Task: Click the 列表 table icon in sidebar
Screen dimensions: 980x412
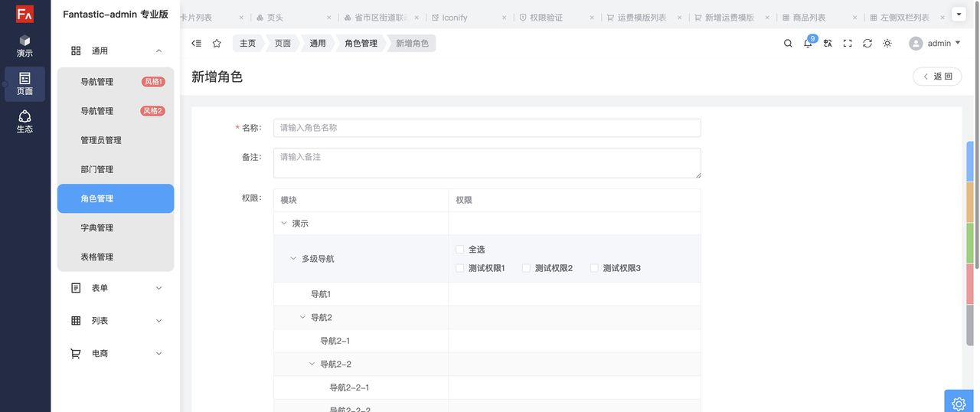Action: pyautogui.click(x=76, y=321)
